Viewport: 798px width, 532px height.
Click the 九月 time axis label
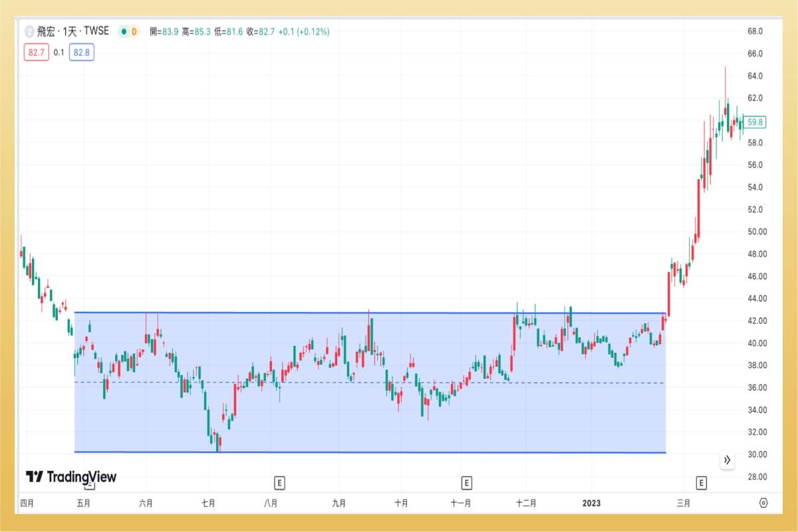[x=338, y=503]
